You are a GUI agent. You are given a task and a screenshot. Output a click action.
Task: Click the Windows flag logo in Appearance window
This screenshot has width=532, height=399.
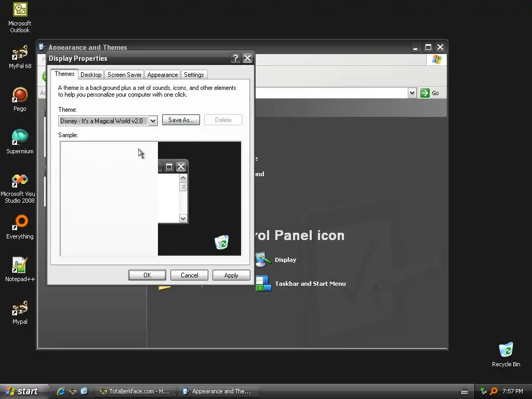[x=436, y=60]
